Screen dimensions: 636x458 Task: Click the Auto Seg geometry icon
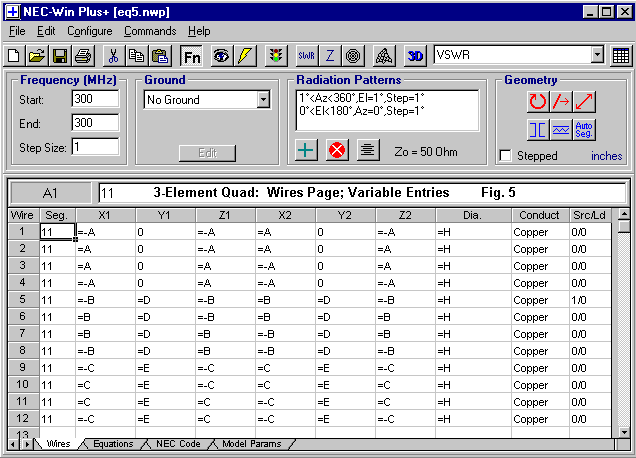[585, 129]
